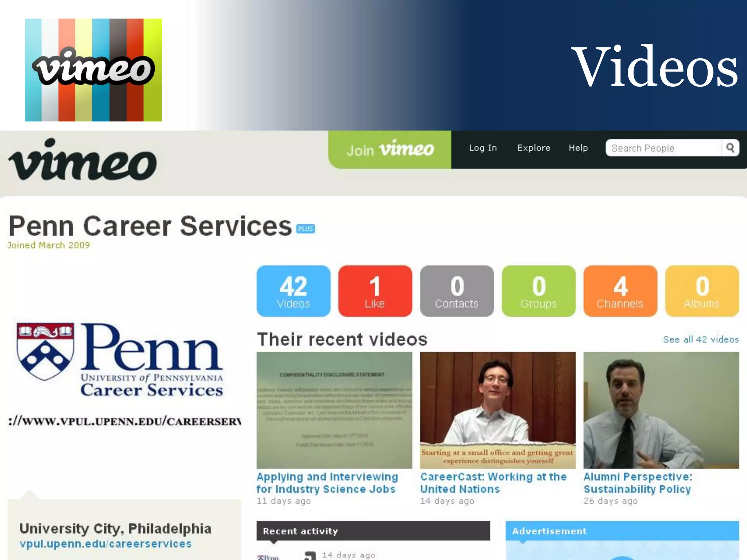Open the 4 Channels tile
The width and height of the screenshot is (747, 560).
pos(620,291)
